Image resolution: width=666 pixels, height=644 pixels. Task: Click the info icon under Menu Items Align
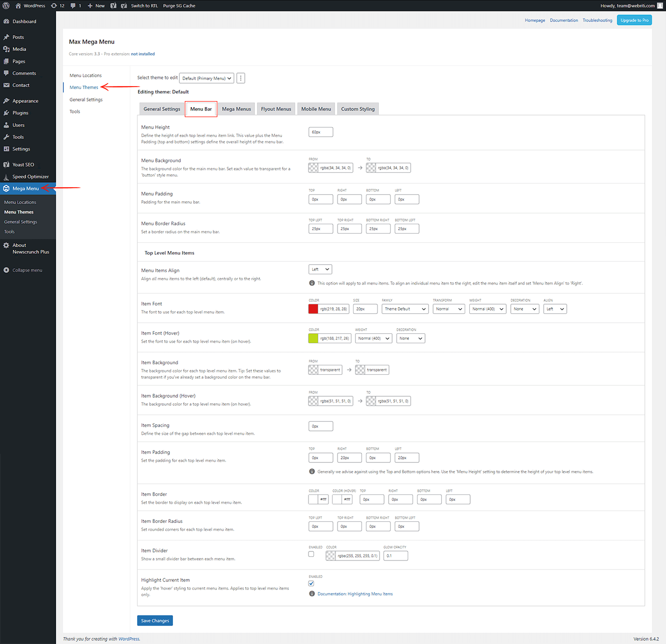pyautogui.click(x=312, y=283)
